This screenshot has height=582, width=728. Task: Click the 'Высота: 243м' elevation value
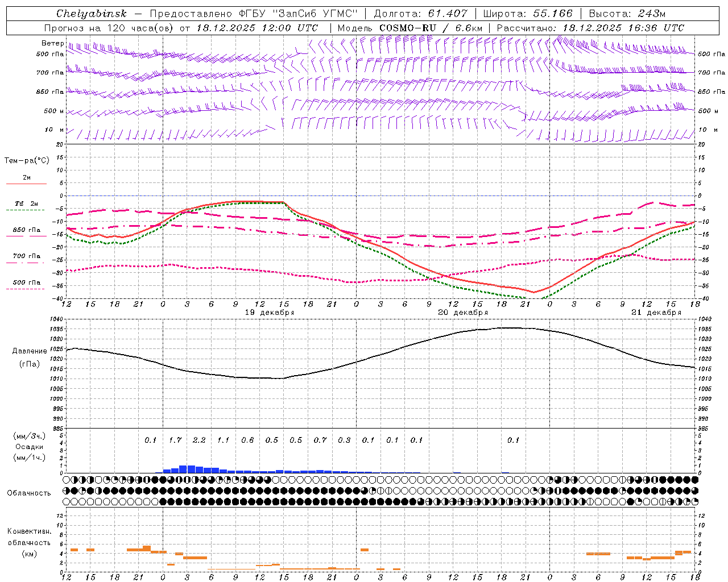[x=627, y=14]
